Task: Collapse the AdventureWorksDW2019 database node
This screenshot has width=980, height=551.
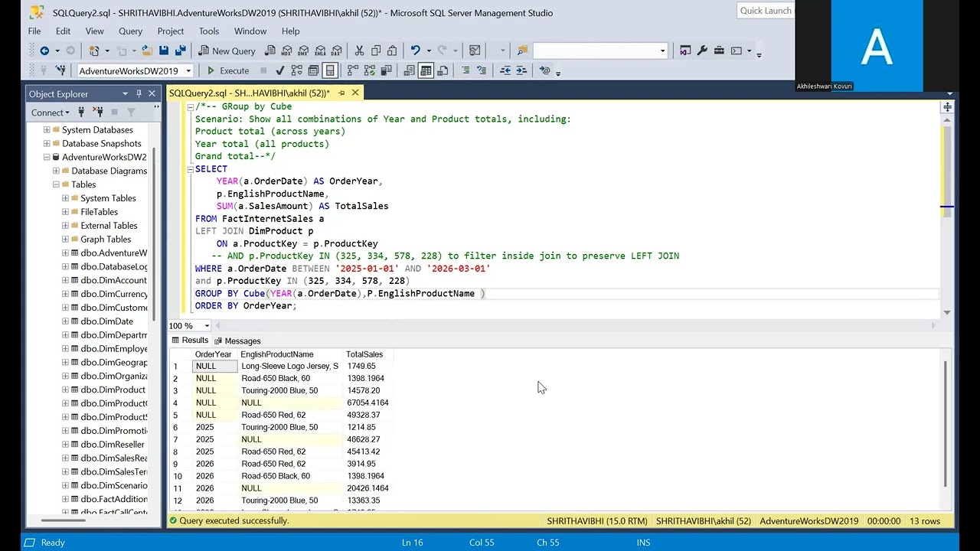Action: click(x=47, y=158)
